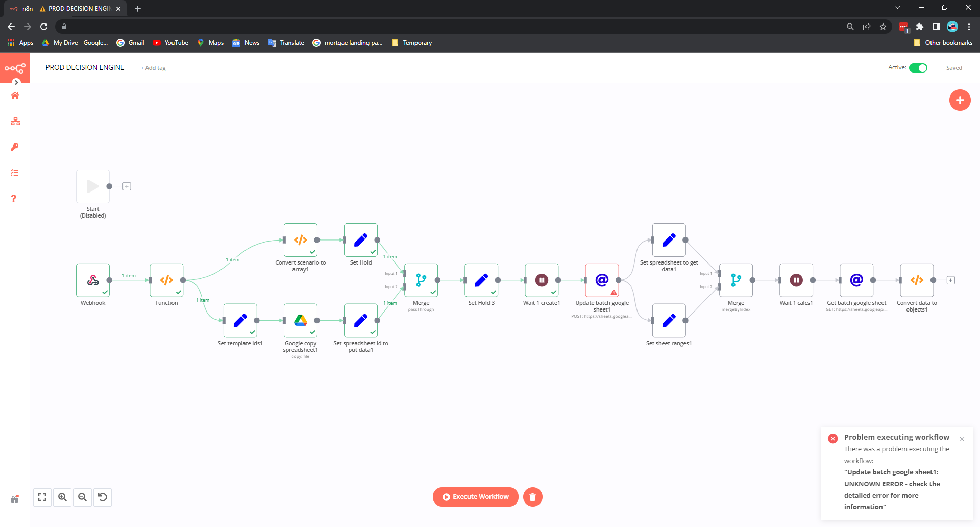Add node after Convert data to objects1
Screen dimensions: 980x527
point(951,280)
